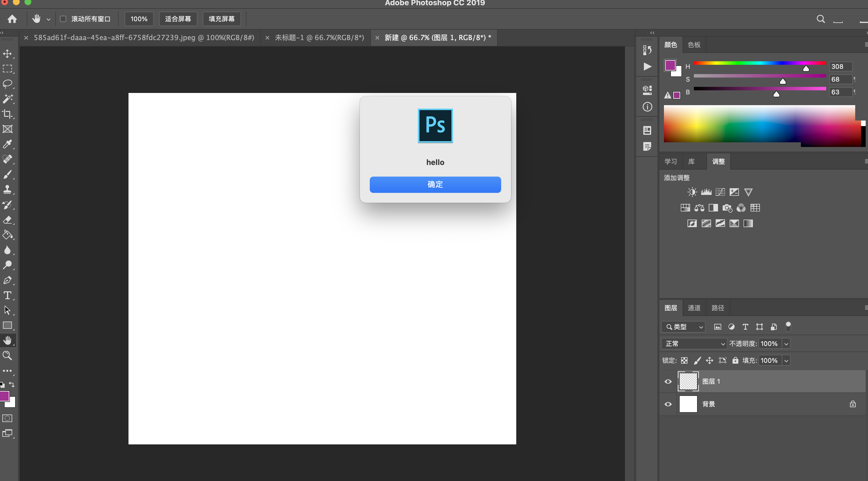Switch to the 通道 tab
Screen dimensions: 868x481
[x=694, y=308]
